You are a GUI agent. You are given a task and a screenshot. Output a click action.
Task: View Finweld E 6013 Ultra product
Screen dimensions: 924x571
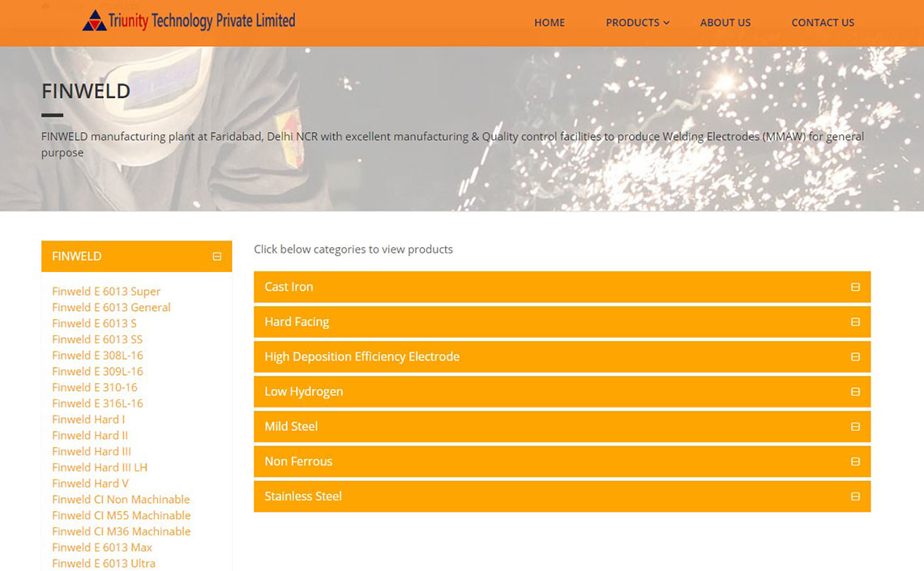104,564
